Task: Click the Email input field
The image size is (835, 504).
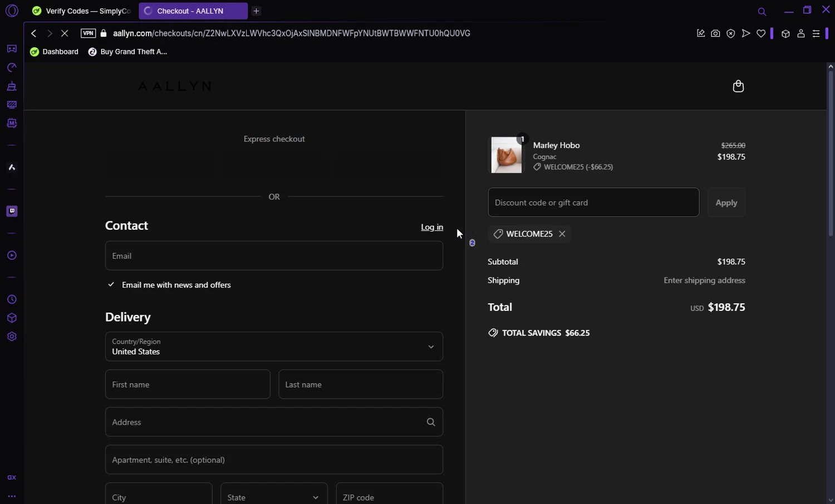Action: [274, 256]
